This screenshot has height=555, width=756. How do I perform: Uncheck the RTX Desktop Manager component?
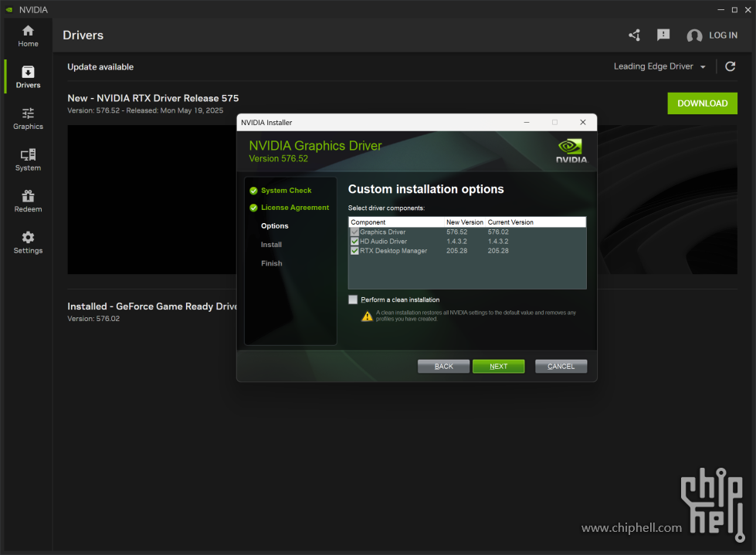tap(354, 251)
